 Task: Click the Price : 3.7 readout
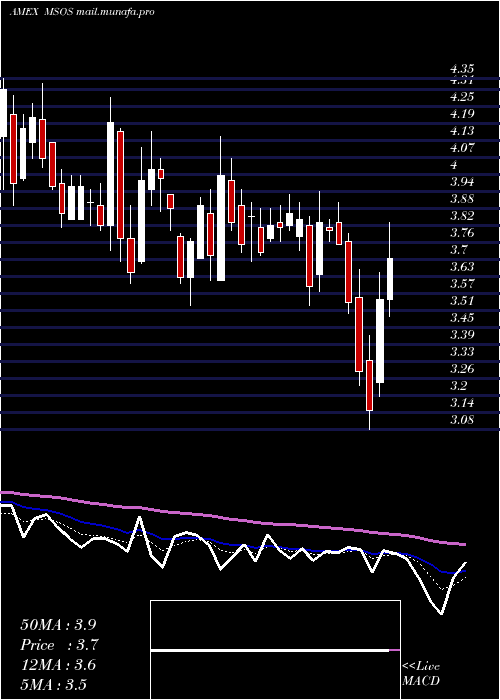tap(59, 645)
